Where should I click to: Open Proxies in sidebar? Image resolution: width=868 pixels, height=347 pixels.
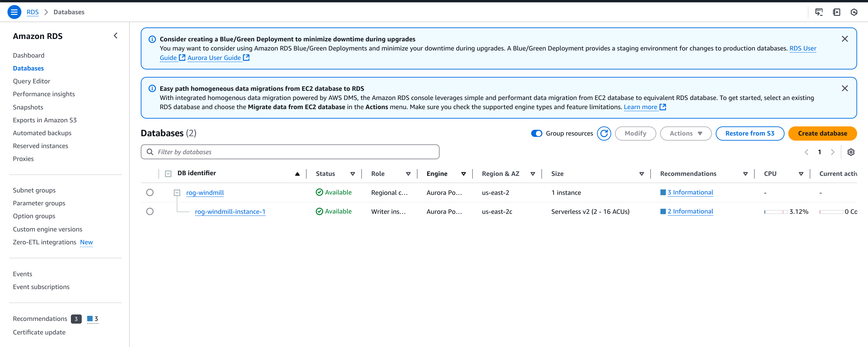point(23,159)
